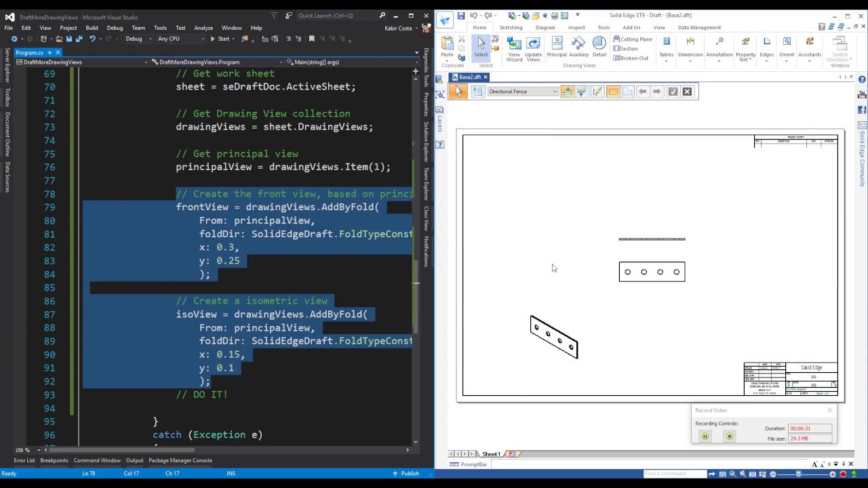The height and width of the screenshot is (488, 868).
Task: Open the Package Manager Console tab
Action: point(180,460)
